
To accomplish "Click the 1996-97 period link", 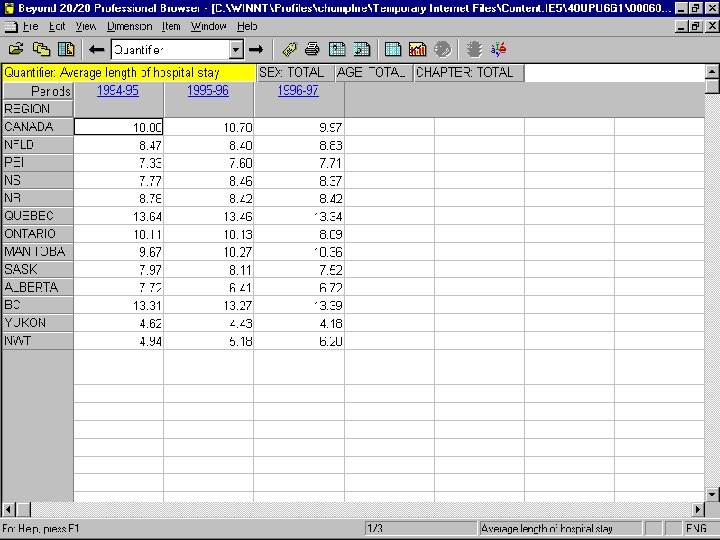I will [x=298, y=90].
